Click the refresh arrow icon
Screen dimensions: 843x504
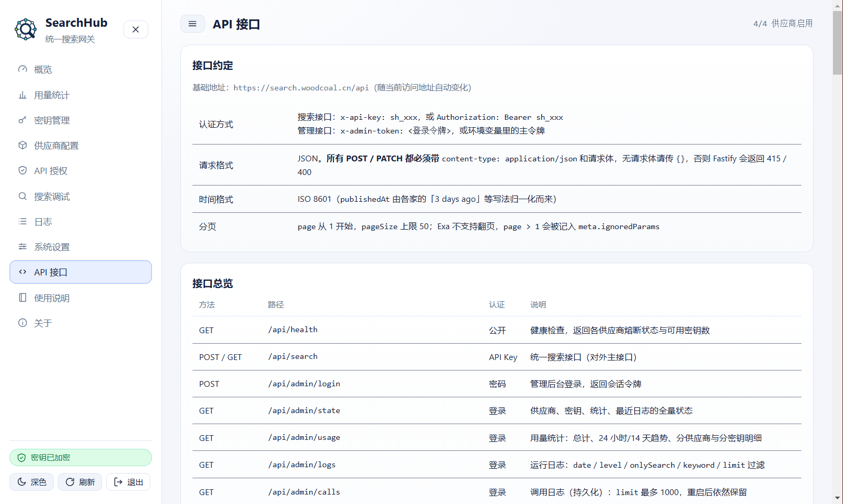click(x=70, y=482)
